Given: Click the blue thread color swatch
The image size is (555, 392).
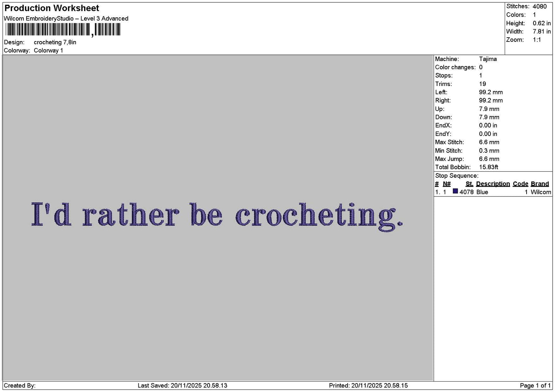Looking at the screenshot, I should coord(455,191).
